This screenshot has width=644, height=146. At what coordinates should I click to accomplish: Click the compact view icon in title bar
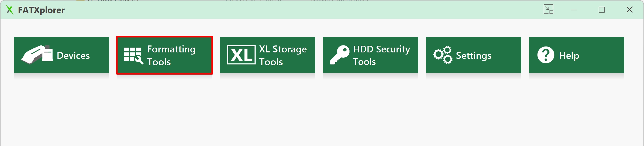pos(549,9)
